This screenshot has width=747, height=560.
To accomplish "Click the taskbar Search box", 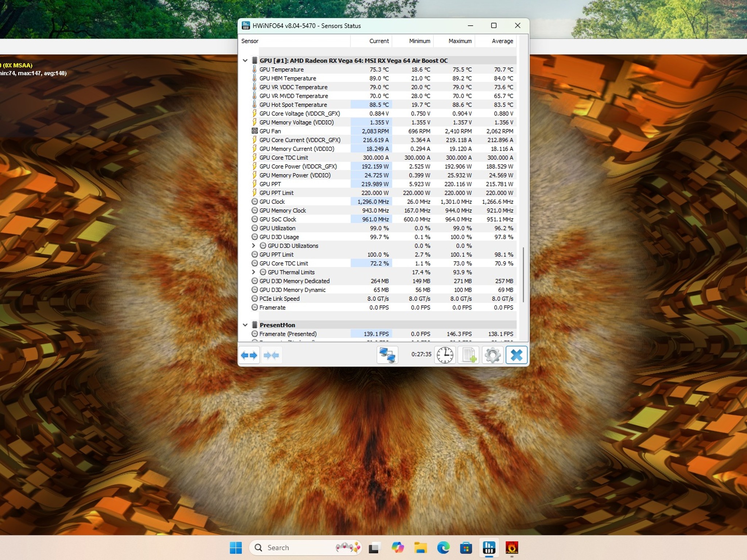I will point(306,548).
